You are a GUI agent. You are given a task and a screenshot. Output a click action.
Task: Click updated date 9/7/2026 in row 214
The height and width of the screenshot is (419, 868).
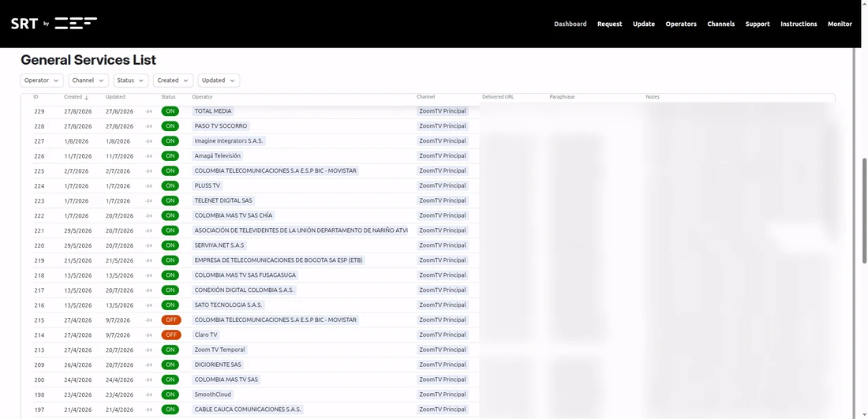118,335
